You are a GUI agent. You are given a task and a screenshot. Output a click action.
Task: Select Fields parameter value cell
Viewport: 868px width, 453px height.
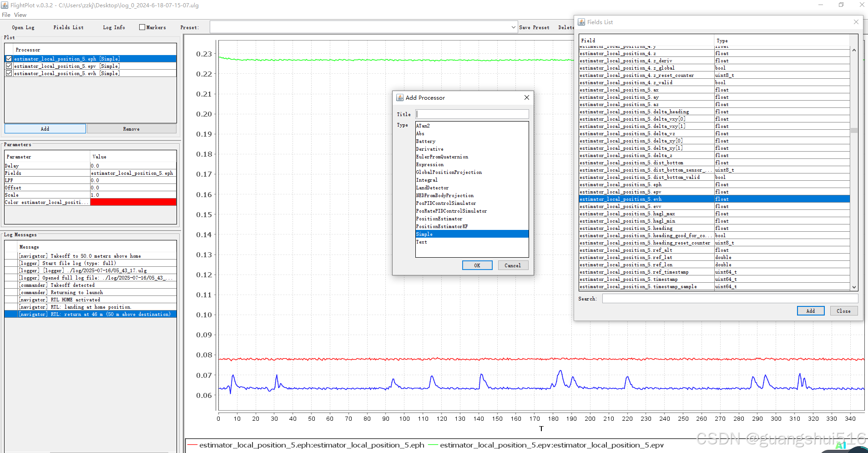133,173
